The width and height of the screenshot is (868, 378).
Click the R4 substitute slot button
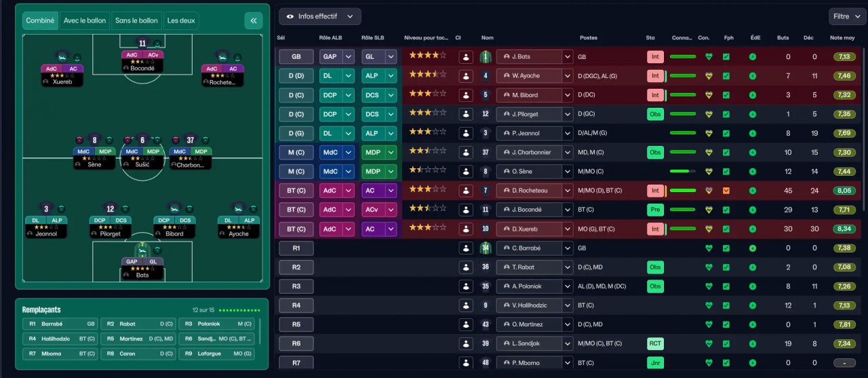coord(296,305)
